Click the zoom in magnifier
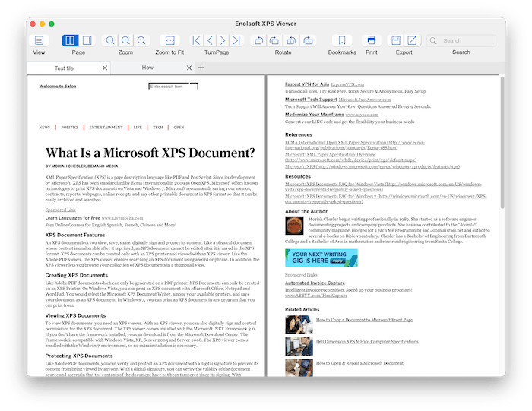This screenshot has height=411, width=532. click(126, 40)
